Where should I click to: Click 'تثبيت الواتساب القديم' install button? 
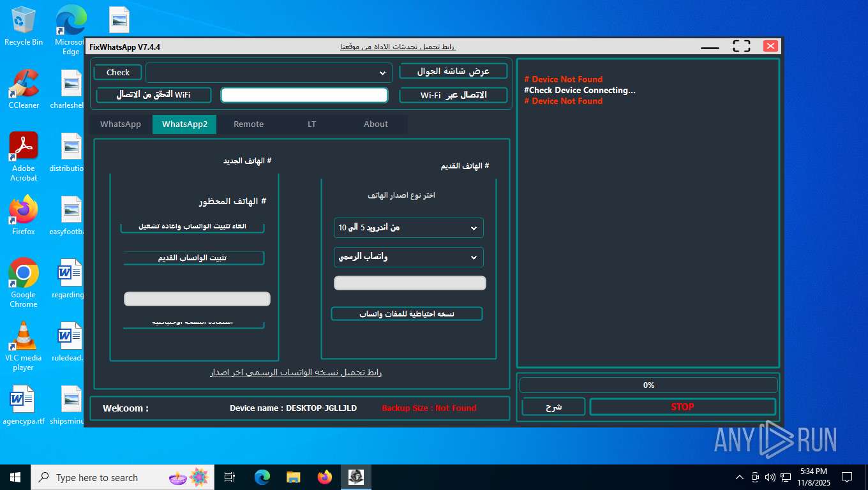193,258
